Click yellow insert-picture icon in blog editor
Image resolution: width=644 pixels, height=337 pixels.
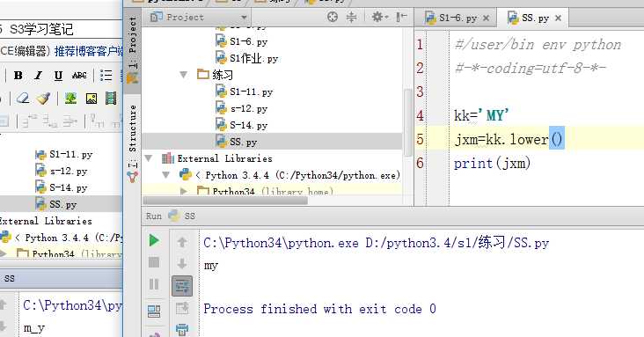[x=91, y=99]
